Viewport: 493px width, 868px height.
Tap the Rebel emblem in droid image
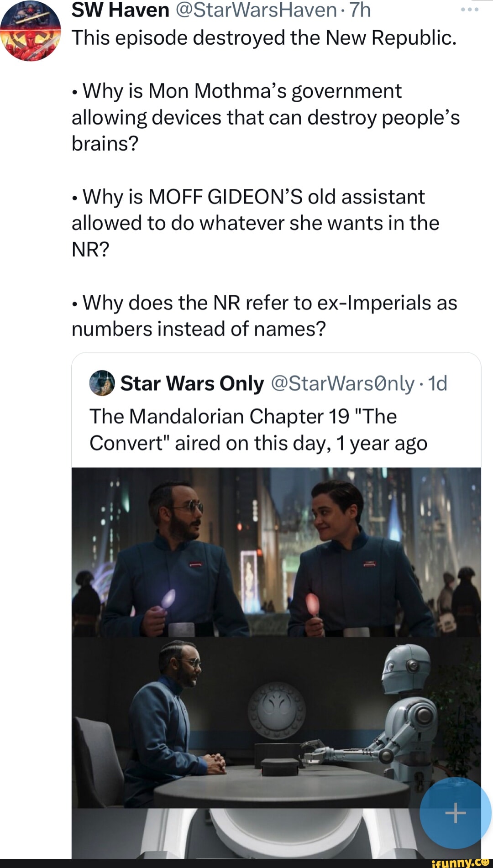(277, 710)
